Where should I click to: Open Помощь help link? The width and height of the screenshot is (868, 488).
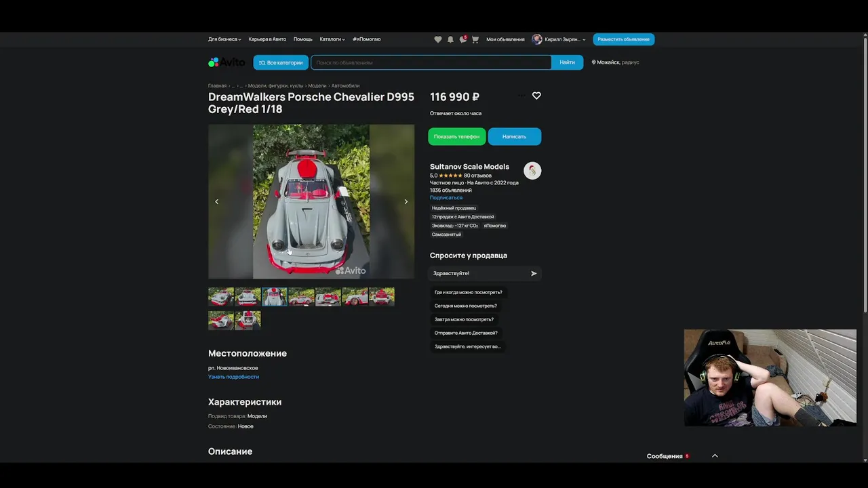pos(303,39)
